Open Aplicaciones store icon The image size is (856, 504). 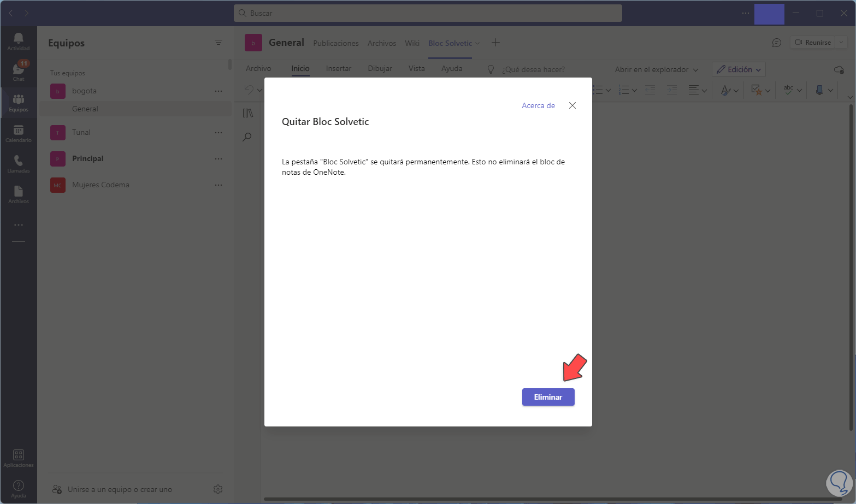[19, 458]
